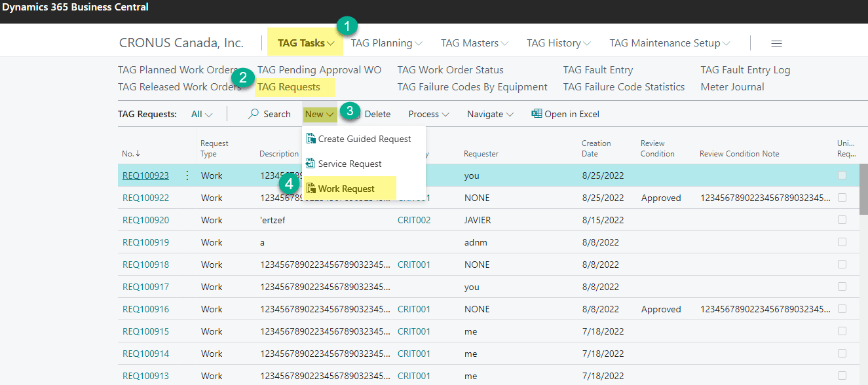Click Approved cell in REQ100916 row
The image size is (868, 385).
pos(661,309)
